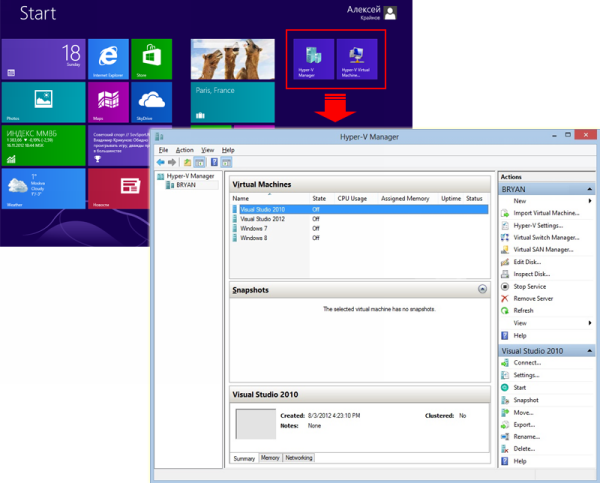This screenshot has width=600, height=483.
Task: Select the Windows 8 virtual machine row
Action: [x=253, y=238]
